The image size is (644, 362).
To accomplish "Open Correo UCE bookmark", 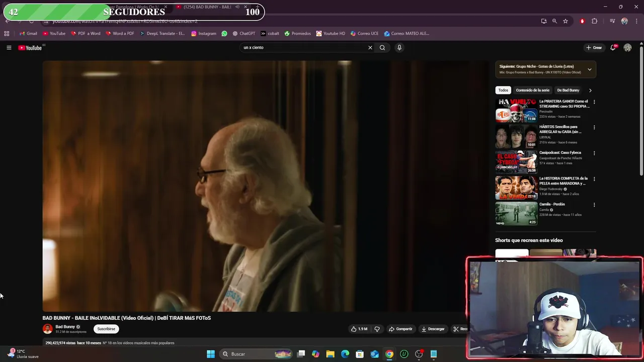I will point(364,34).
